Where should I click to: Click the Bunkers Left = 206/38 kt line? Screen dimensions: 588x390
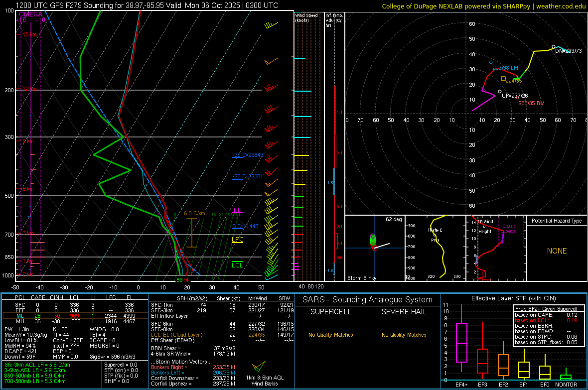193,373
